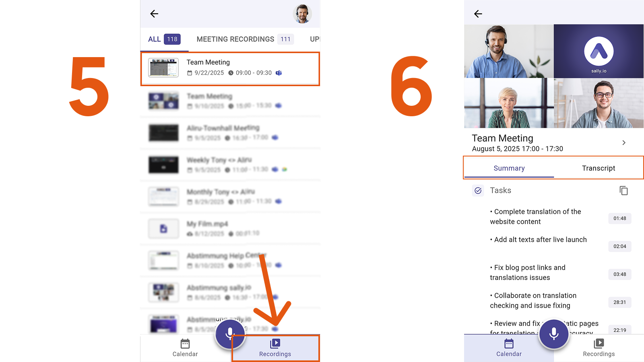Switch to the Transcript tab

point(598,168)
